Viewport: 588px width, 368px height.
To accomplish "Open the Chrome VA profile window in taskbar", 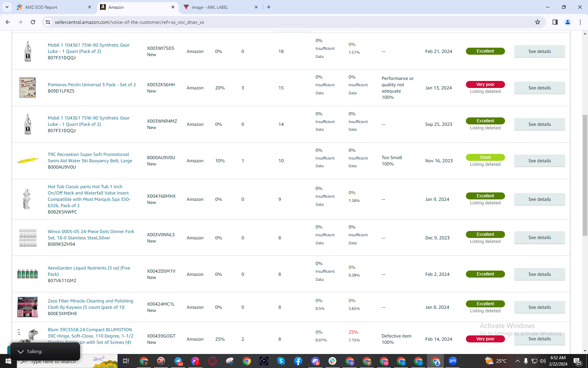I will (x=384, y=361).
